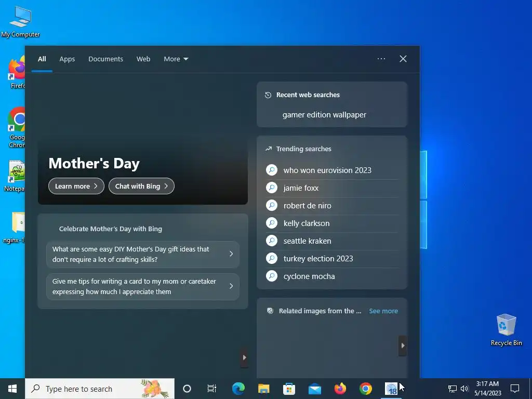Open tips for writing a card prompt
Viewport: 532px width, 399px height.
point(143,286)
